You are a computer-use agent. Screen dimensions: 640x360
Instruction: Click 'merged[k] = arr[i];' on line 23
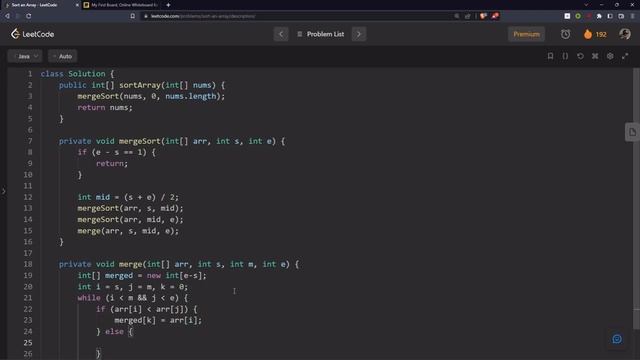pyautogui.click(x=158, y=320)
